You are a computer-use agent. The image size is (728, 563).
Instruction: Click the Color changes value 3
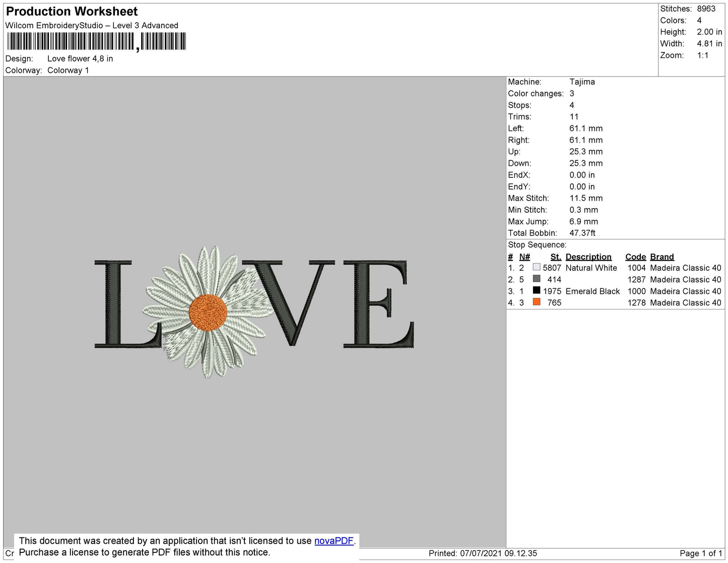(572, 93)
